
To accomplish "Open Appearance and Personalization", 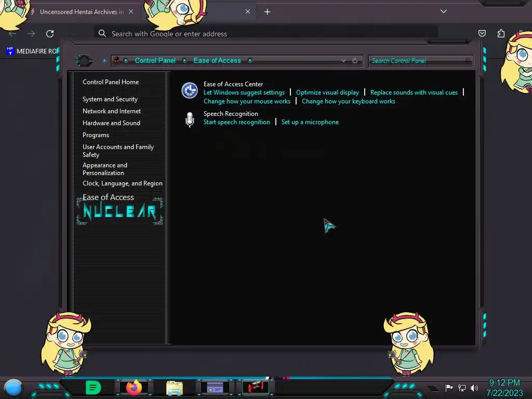I will 105,169.
